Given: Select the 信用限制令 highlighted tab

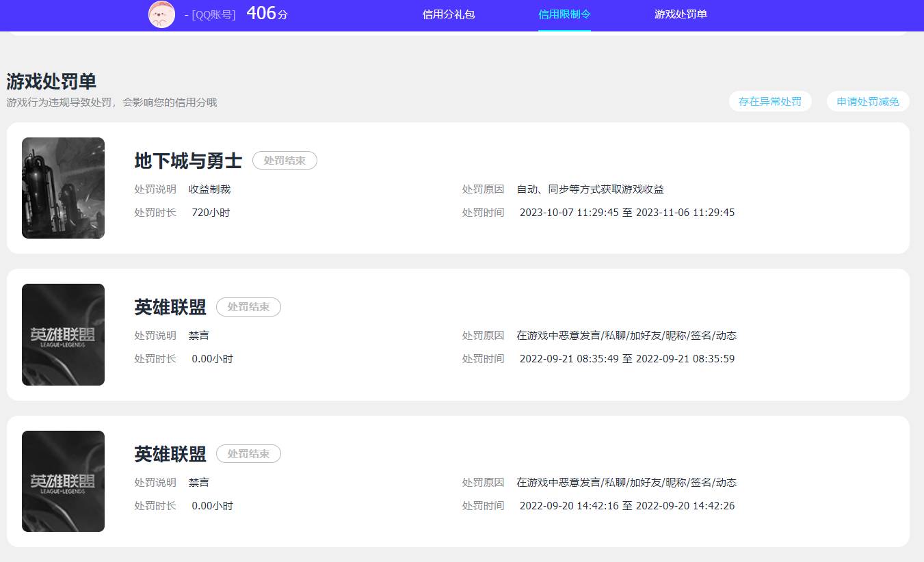Looking at the screenshot, I should 564,14.
